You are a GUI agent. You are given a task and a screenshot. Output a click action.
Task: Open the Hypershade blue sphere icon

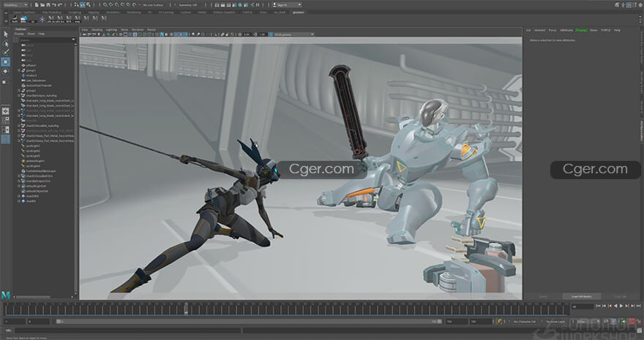coord(240,4)
